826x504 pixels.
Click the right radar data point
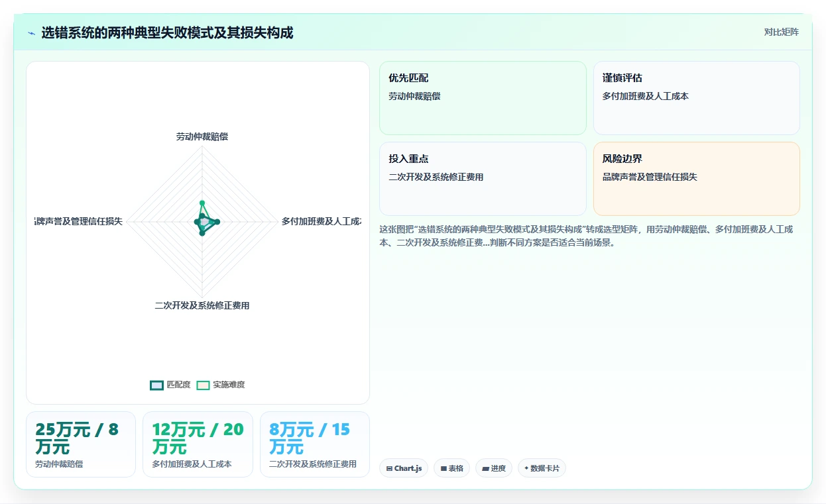(217, 222)
